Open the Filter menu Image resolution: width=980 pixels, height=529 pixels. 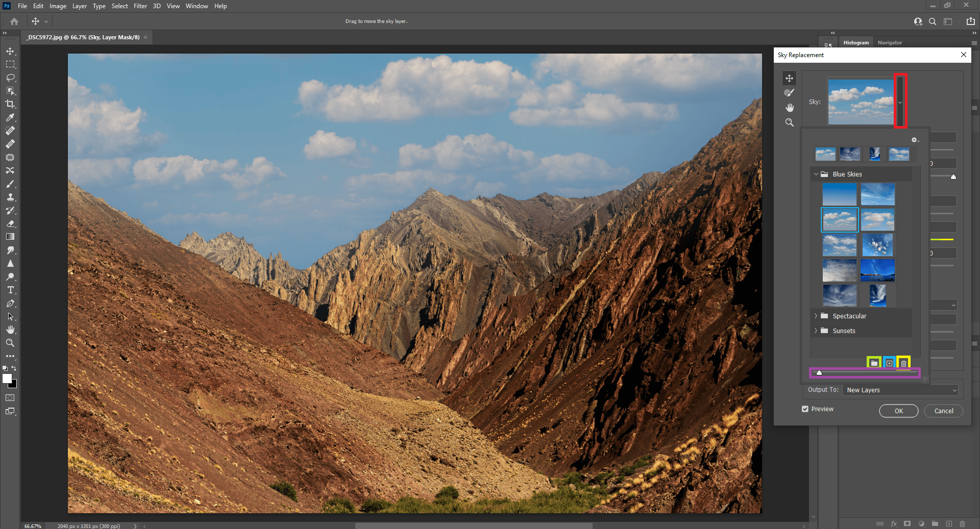click(x=140, y=6)
